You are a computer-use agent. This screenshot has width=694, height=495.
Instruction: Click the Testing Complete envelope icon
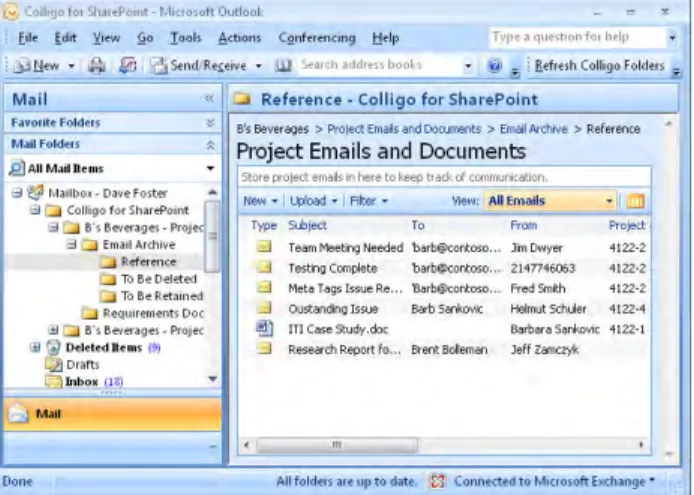264,266
